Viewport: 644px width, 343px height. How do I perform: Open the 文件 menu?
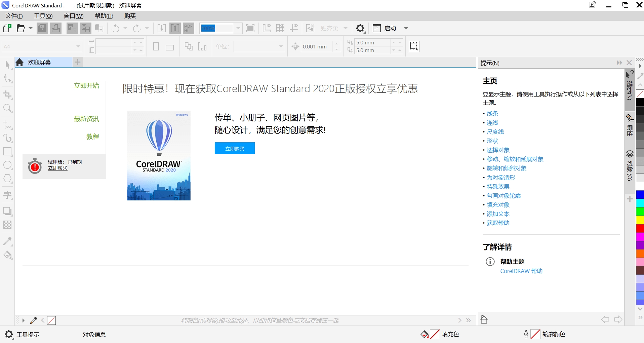pyautogui.click(x=13, y=16)
